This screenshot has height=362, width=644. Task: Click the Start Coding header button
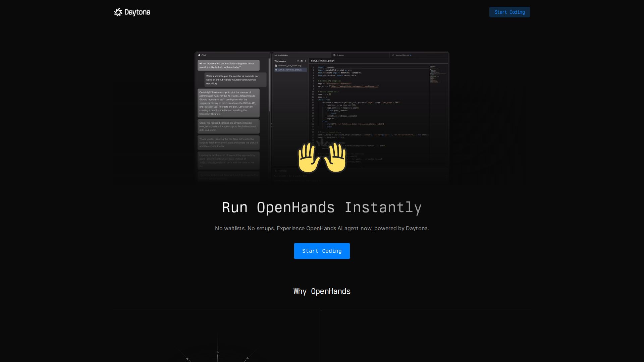[x=509, y=12]
